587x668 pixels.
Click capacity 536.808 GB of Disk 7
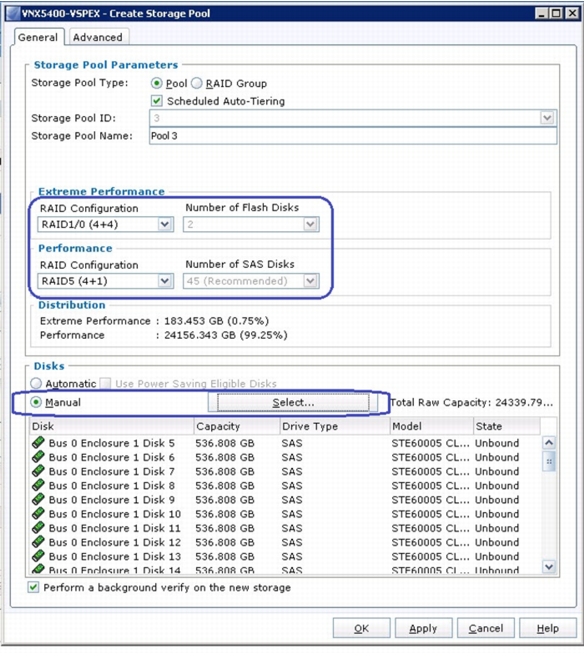coord(225,472)
